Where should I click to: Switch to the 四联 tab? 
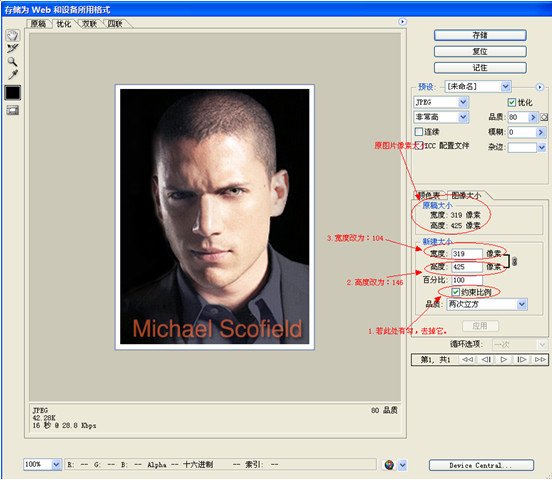(x=115, y=24)
